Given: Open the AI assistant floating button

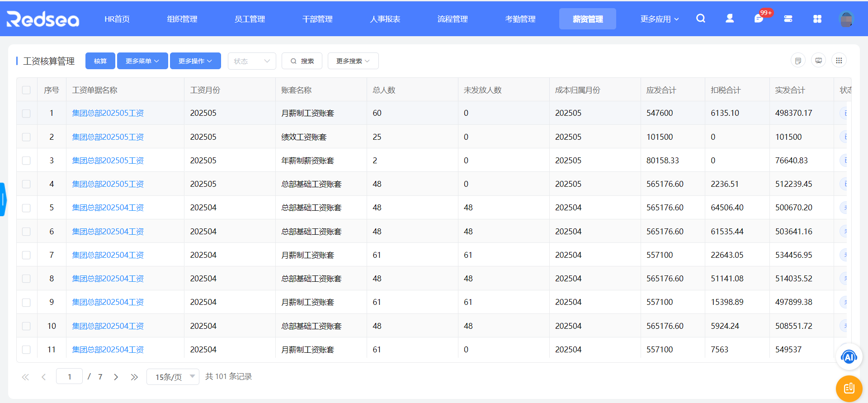Looking at the screenshot, I should (x=849, y=357).
